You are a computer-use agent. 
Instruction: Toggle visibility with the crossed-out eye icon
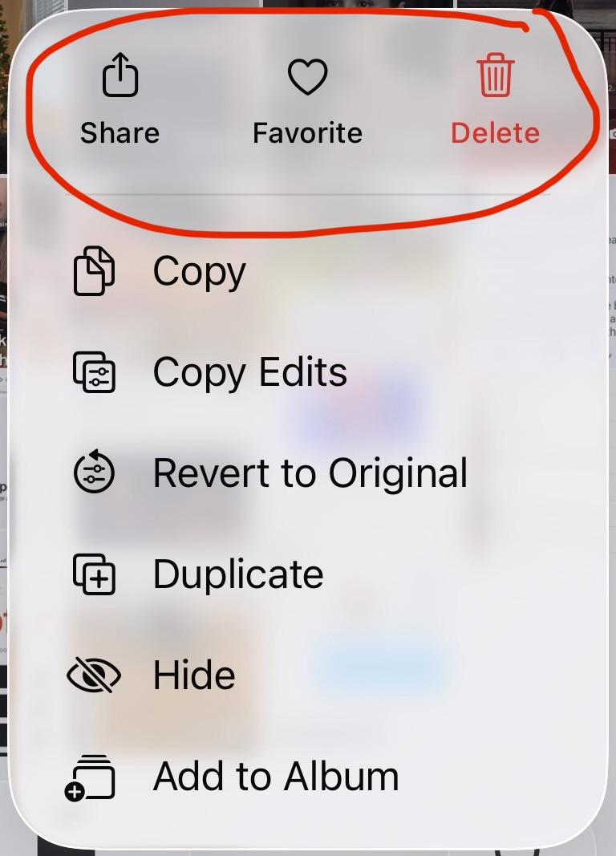tap(94, 675)
